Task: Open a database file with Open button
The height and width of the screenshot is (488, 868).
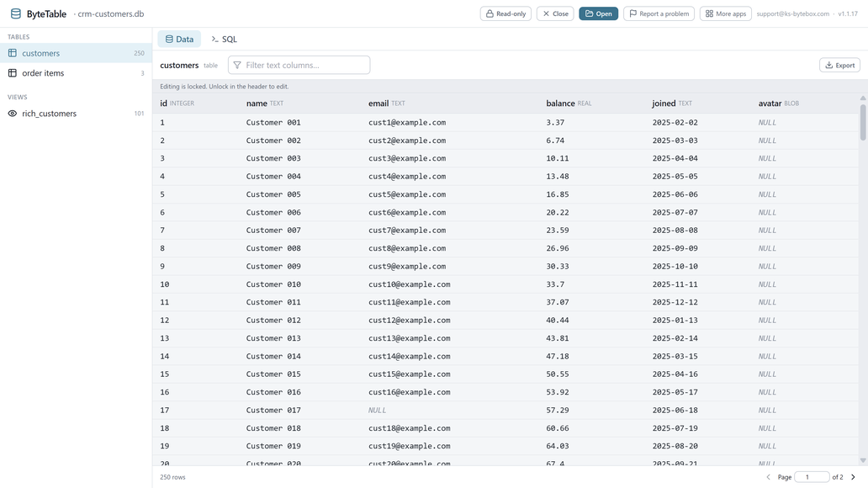Action: tap(598, 13)
